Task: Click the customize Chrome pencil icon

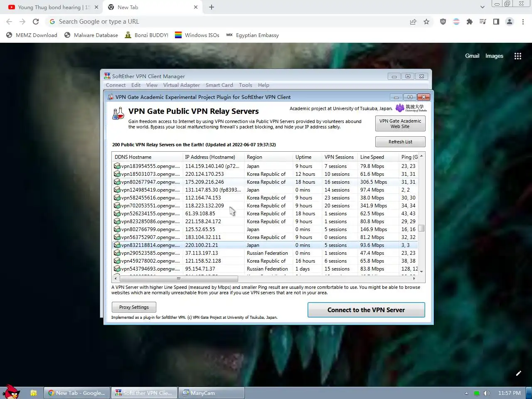Action: 519,373
